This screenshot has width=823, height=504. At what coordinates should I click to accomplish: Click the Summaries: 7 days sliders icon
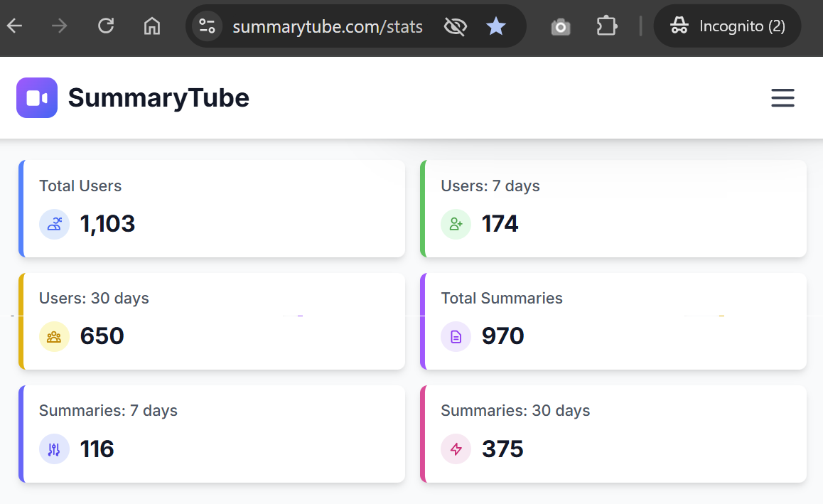(54, 449)
